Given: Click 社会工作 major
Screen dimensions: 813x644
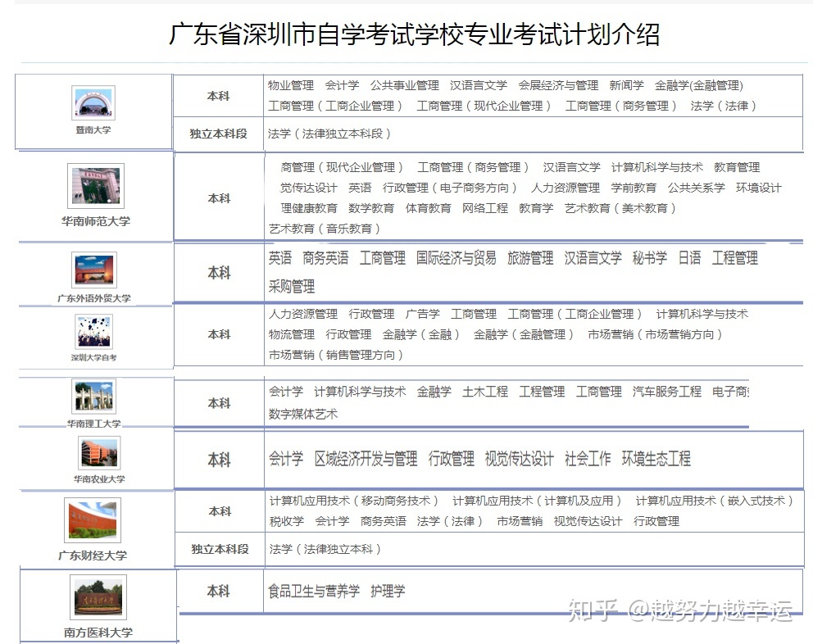Looking at the screenshot, I should pyautogui.click(x=588, y=459).
